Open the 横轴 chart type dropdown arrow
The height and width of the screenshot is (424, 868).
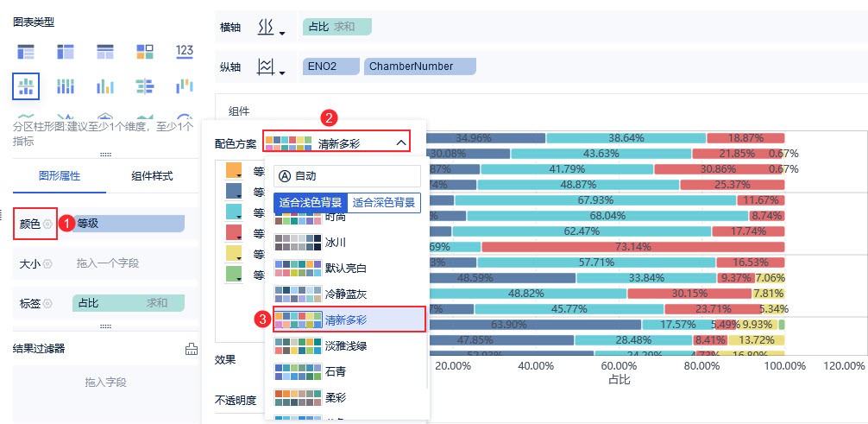coord(281,34)
